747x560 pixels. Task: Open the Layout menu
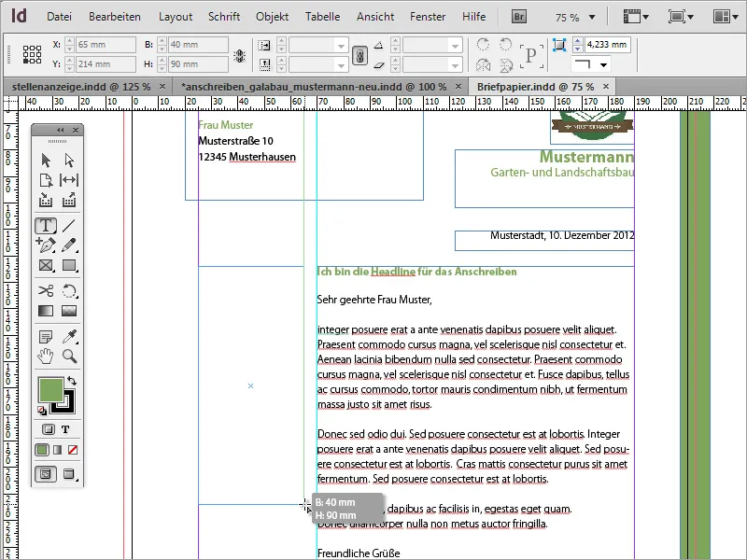(x=176, y=17)
